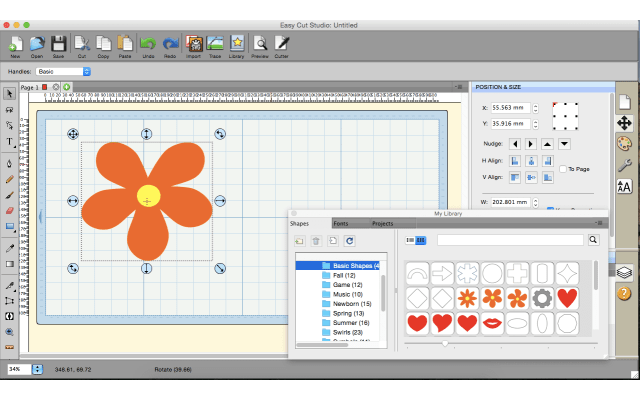Switch library to grid view
Image resolution: width=640 pixels, height=400 pixels.
pyautogui.click(x=420, y=240)
